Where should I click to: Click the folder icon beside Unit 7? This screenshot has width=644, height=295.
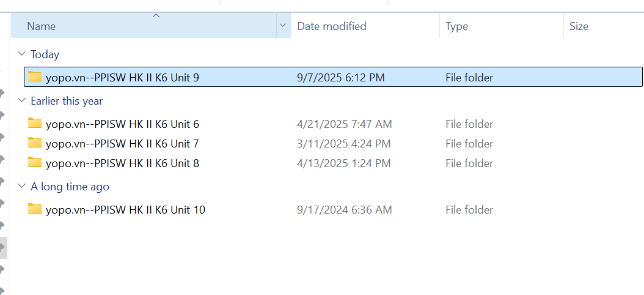pos(35,143)
